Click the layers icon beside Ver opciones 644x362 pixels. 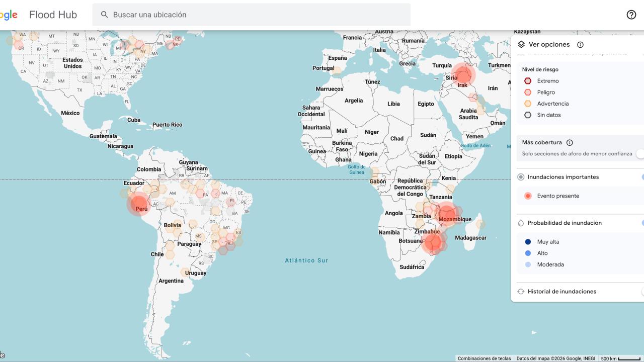click(521, 44)
